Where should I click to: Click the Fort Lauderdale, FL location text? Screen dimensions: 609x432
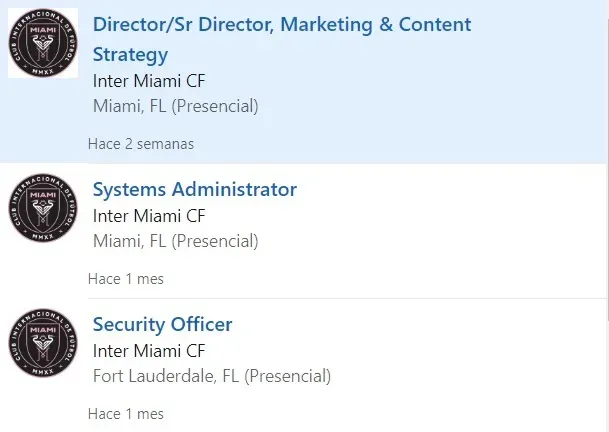point(165,377)
